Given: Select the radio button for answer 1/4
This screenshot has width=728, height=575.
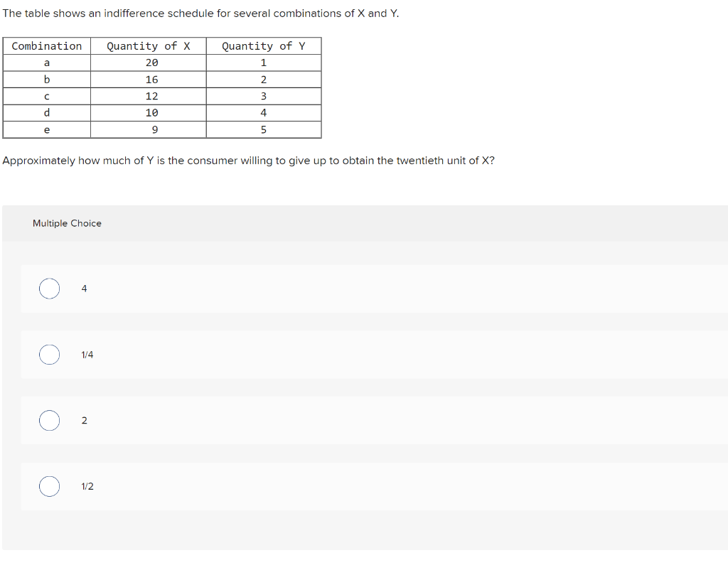Looking at the screenshot, I should tap(49, 354).
